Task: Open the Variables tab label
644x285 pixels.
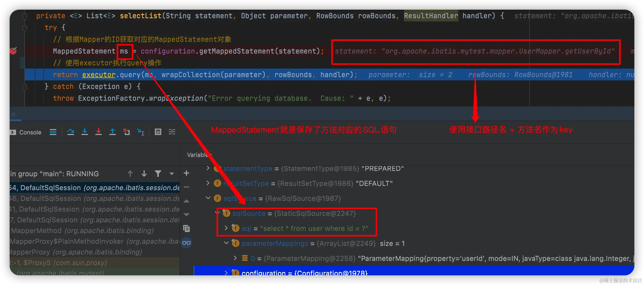Action: tap(199, 155)
